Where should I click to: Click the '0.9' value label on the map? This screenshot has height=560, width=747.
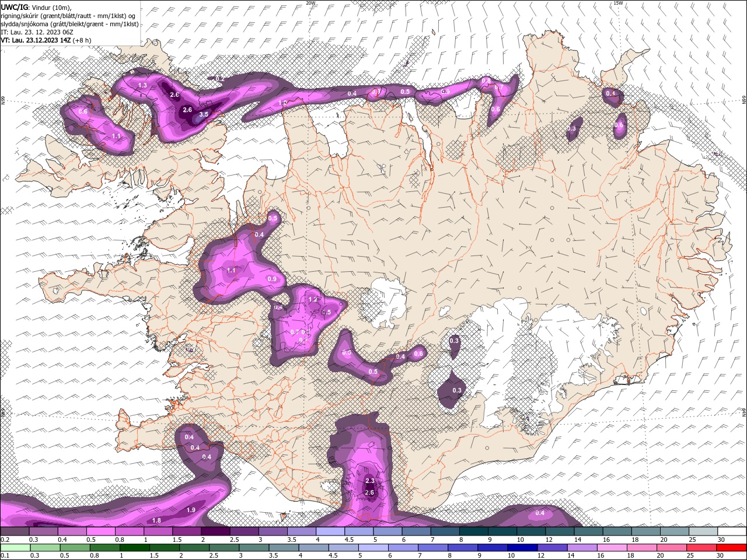pyautogui.click(x=272, y=279)
